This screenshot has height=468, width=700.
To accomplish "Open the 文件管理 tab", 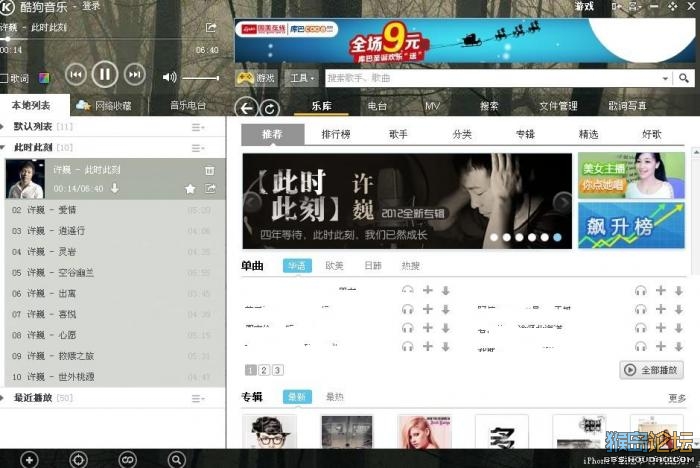I will (558, 106).
